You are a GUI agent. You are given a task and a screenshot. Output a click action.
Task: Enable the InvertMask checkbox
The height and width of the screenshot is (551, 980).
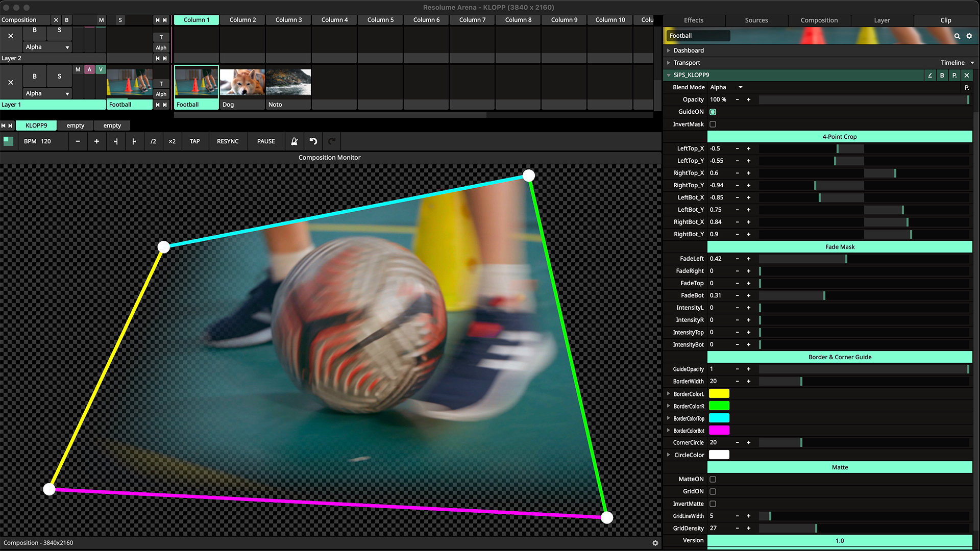click(713, 124)
